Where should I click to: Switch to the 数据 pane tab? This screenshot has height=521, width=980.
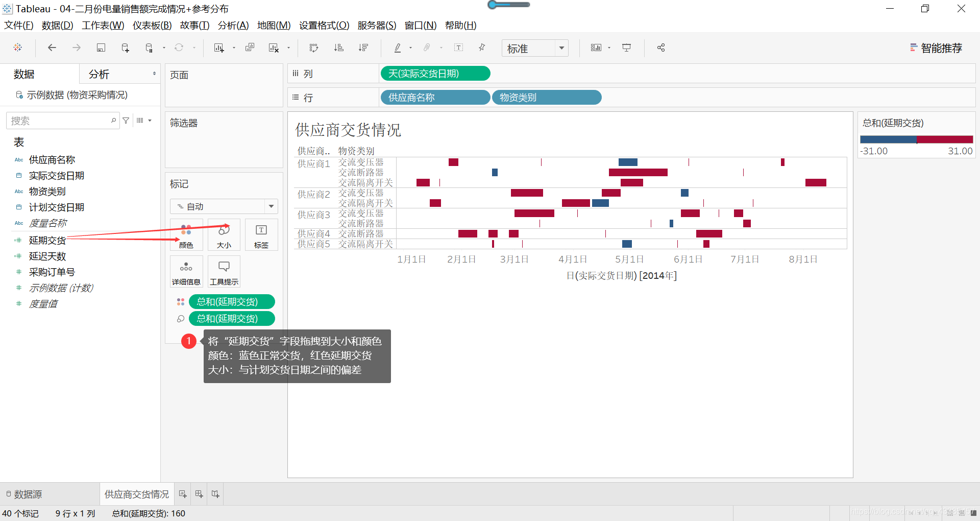click(24, 74)
